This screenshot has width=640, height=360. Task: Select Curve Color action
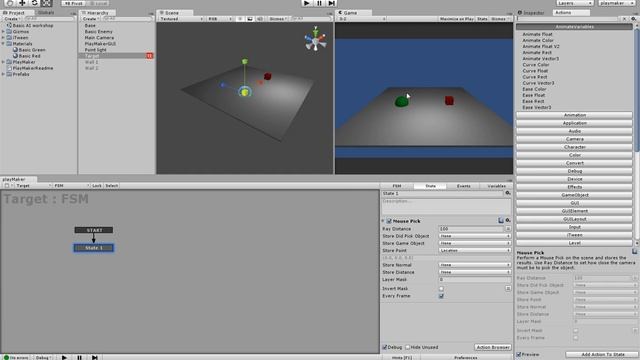(536, 64)
